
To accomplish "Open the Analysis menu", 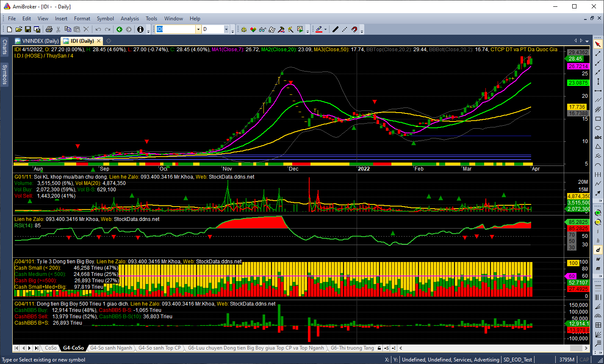I will pyautogui.click(x=130, y=18).
